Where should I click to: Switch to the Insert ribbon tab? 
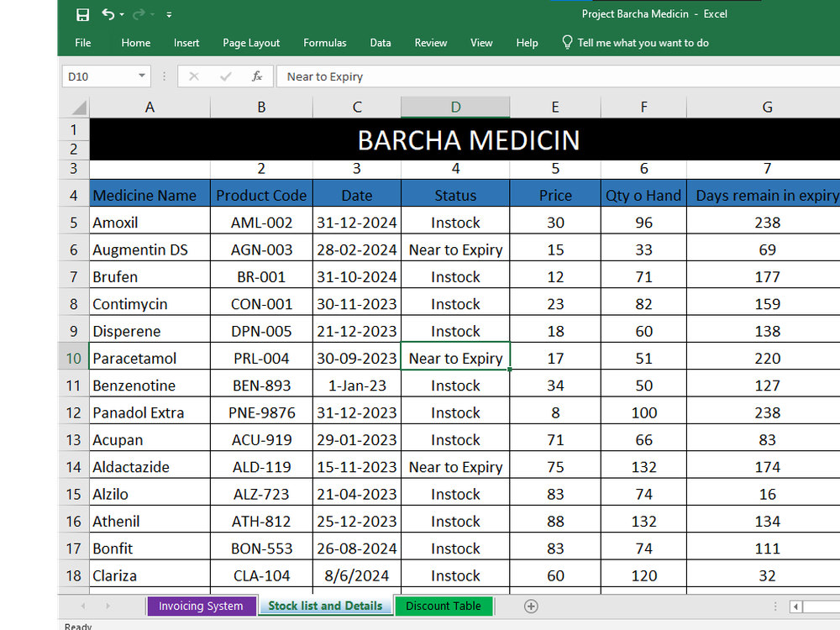186,43
